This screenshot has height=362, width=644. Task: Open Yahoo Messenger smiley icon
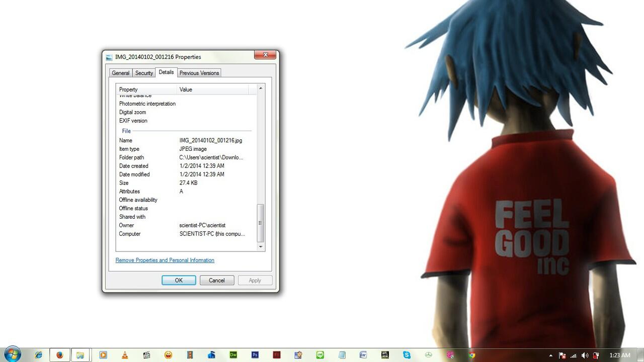point(168,355)
